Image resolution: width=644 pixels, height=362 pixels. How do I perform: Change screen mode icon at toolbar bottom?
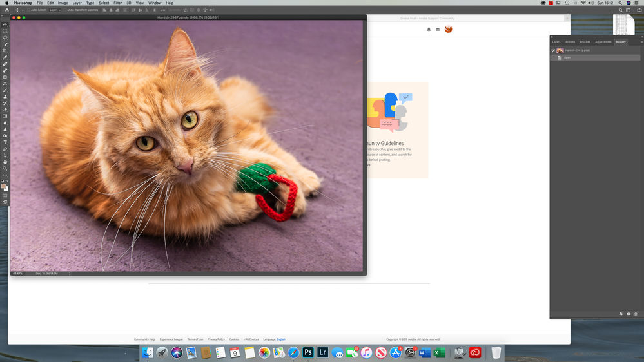pos(5,202)
